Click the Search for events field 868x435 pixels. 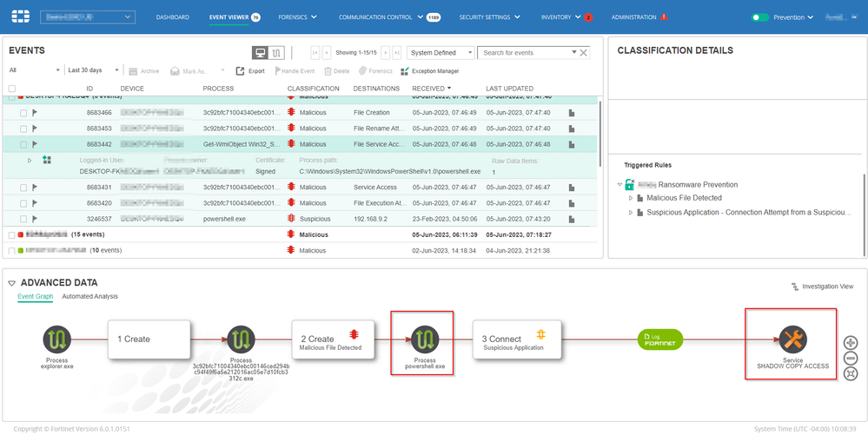coord(526,53)
